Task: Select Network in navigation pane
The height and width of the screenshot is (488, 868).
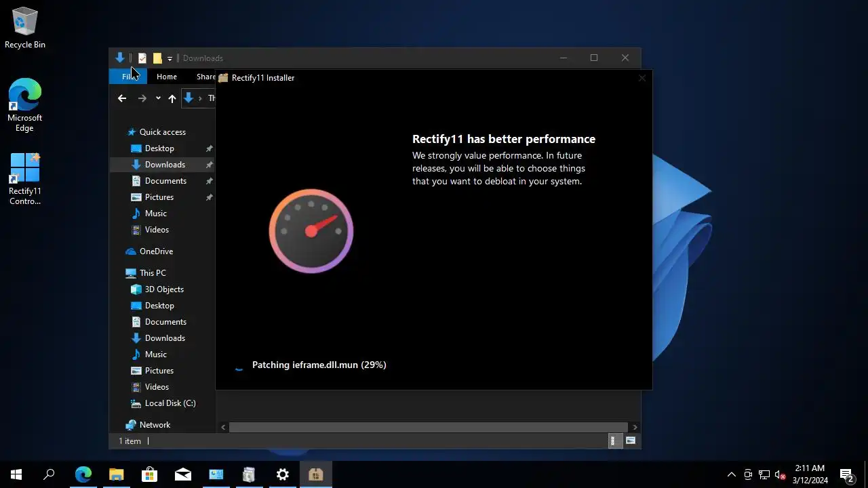Action: coord(155,425)
